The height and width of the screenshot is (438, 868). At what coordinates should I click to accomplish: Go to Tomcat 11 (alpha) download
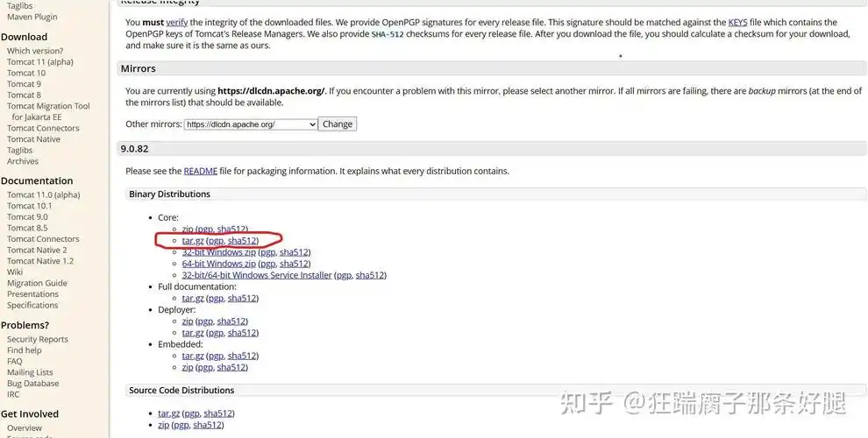(x=39, y=62)
